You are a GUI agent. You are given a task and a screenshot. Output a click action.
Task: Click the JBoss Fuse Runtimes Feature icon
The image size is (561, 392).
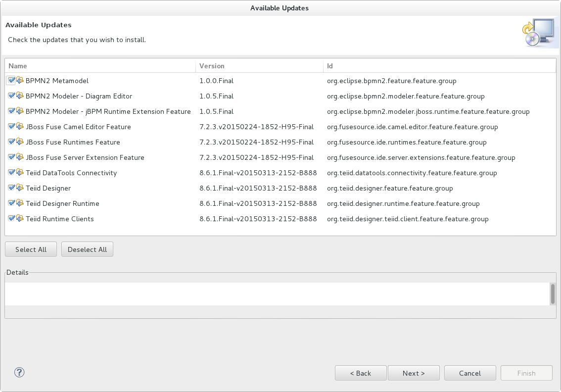pos(20,142)
